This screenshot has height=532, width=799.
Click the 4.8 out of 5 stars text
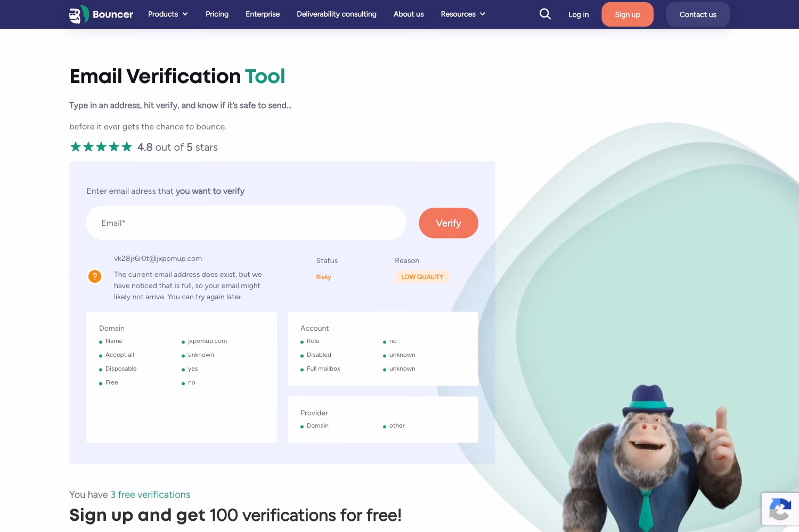pyautogui.click(x=177, y=148)
